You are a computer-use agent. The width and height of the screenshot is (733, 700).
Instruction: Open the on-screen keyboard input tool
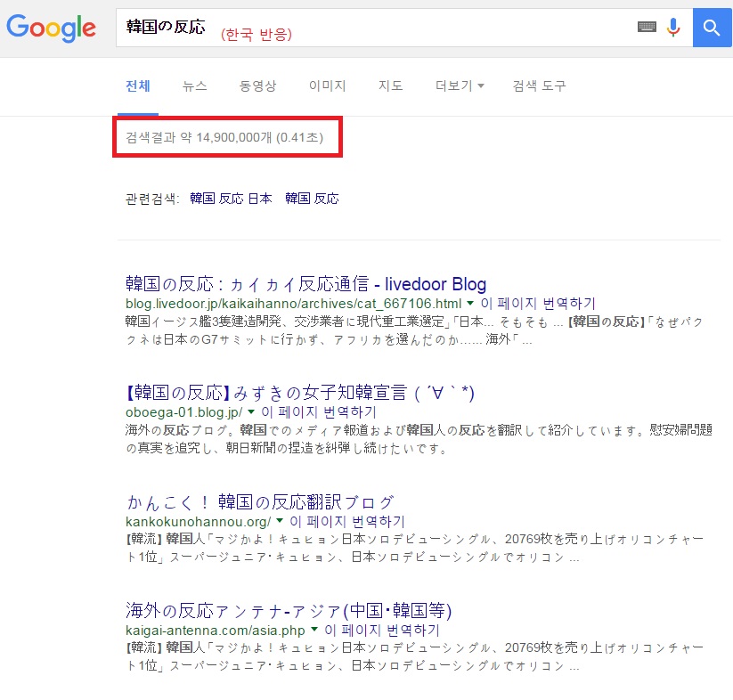point(647,28)
